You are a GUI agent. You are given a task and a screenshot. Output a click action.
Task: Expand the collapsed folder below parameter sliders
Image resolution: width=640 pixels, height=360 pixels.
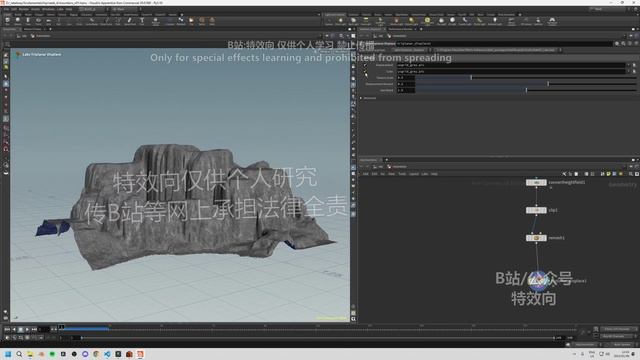361,98
